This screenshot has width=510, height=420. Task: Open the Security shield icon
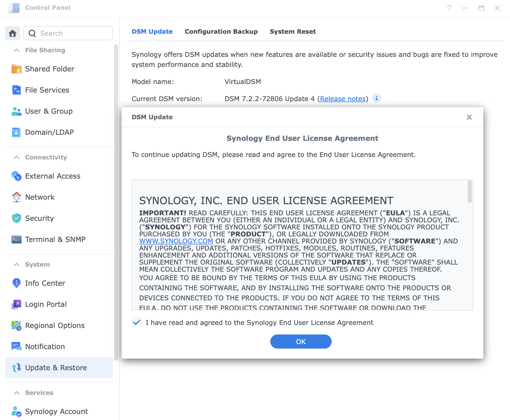click(16, 218)
